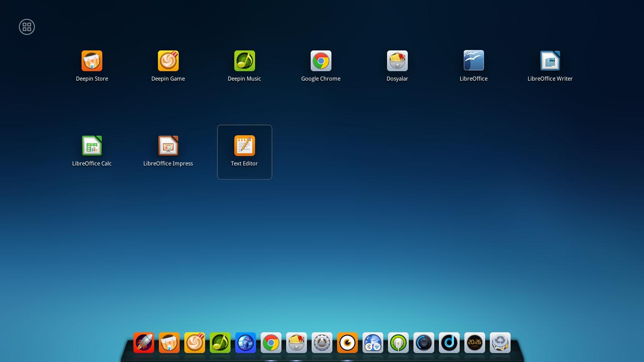The height and width of the screenshot is (362, 644).
Task: Start Google Chrome from the dock
Action: (271, 343)
